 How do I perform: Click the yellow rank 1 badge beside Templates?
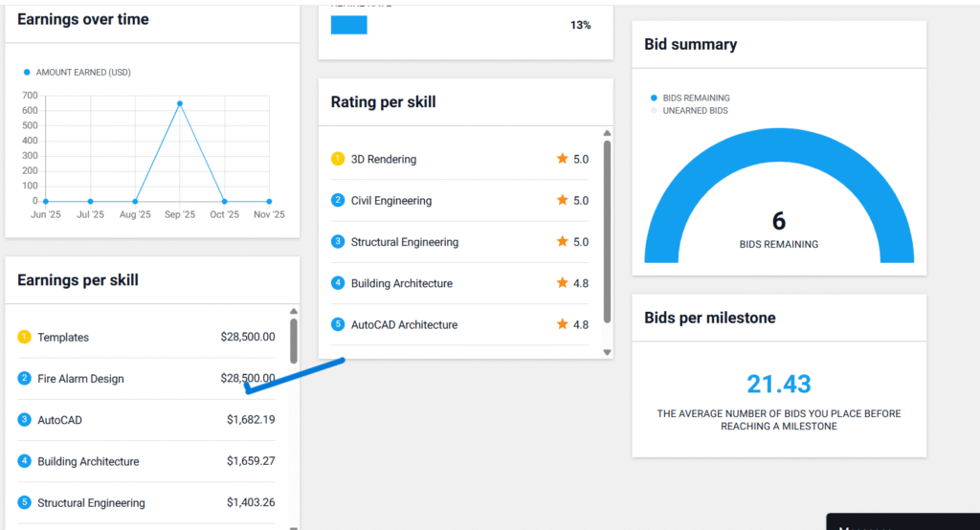[x=25, y=337]
